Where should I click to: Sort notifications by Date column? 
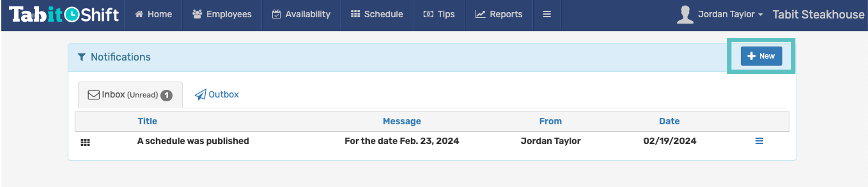pyautogui.click(x=669, y=121)
